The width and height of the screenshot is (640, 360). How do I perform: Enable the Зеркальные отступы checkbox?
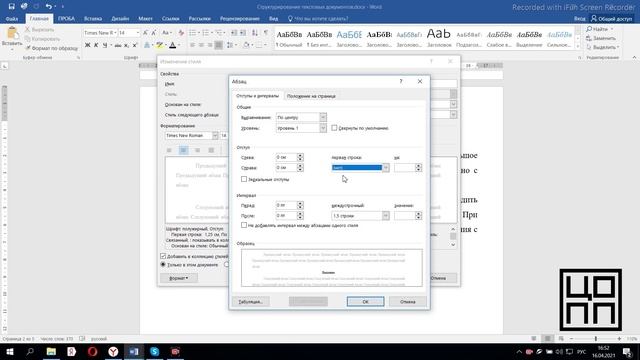(x=244, y=179)
